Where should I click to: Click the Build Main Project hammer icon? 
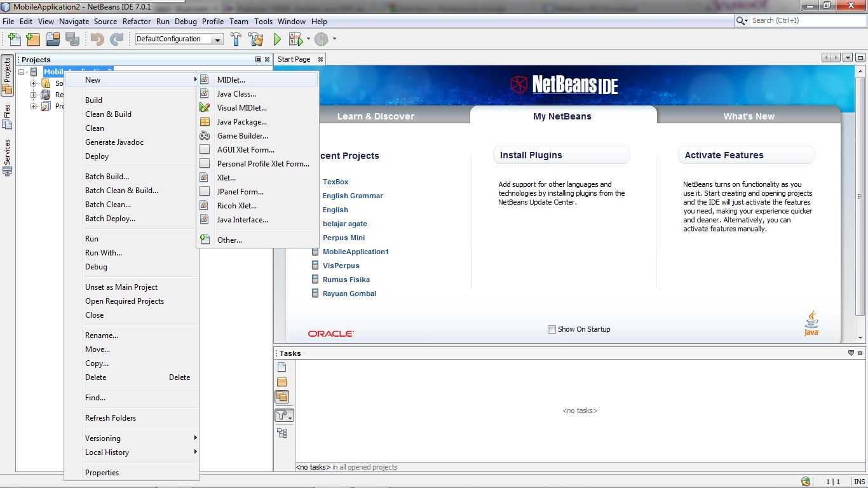point(236,39)
